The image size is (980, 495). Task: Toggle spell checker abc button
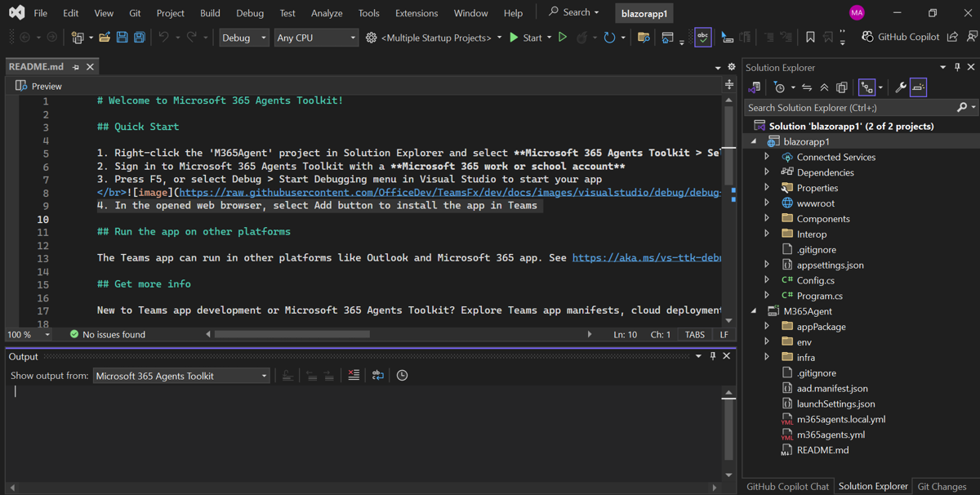[702, 38]
